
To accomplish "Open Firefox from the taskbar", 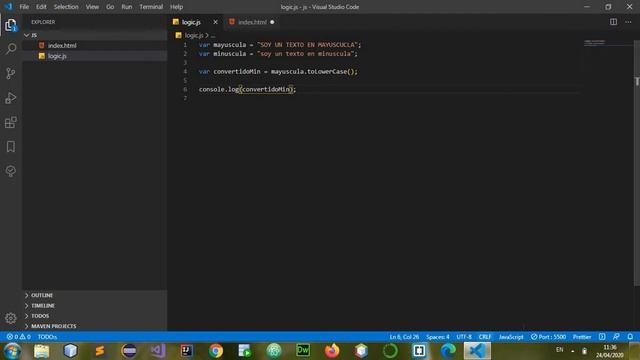I will [x=332, y=351].
